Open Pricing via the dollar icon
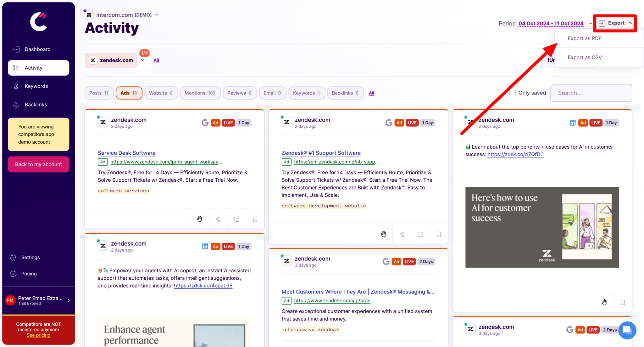This screenshot has height=347, width=644. pyautogui.click(x=13, y=273)
